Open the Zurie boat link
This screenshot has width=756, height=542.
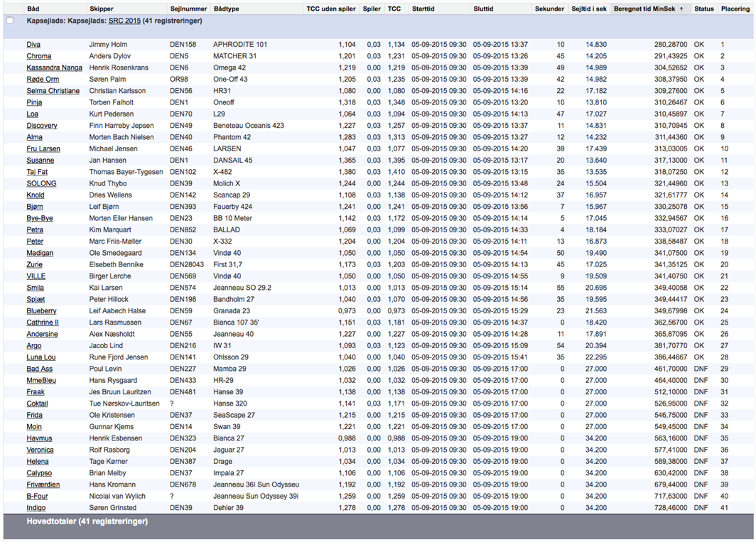pos(34,264)
